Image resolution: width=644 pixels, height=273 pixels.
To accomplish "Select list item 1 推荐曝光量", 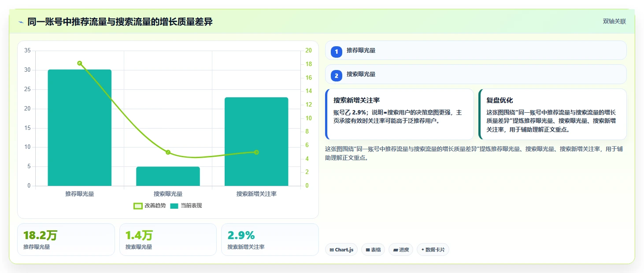I will pyautogui.click(x=476, y=50).
